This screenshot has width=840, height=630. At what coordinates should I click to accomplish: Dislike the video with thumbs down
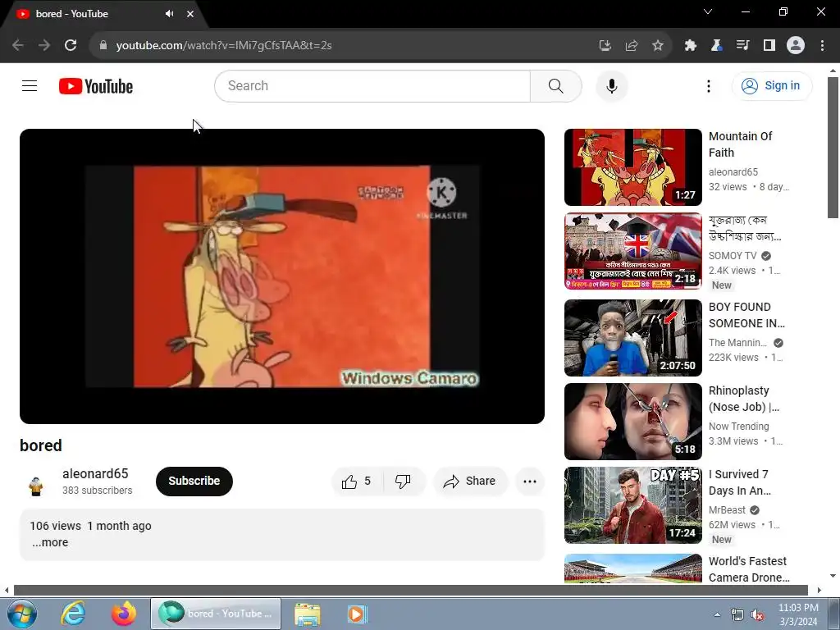click(x=404, y=481)
